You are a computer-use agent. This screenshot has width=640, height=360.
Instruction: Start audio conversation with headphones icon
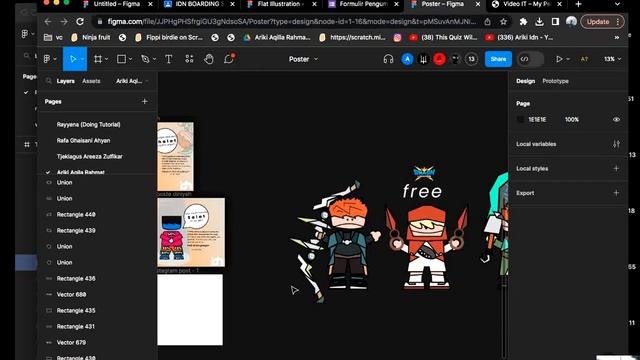(x=388, y=59)
